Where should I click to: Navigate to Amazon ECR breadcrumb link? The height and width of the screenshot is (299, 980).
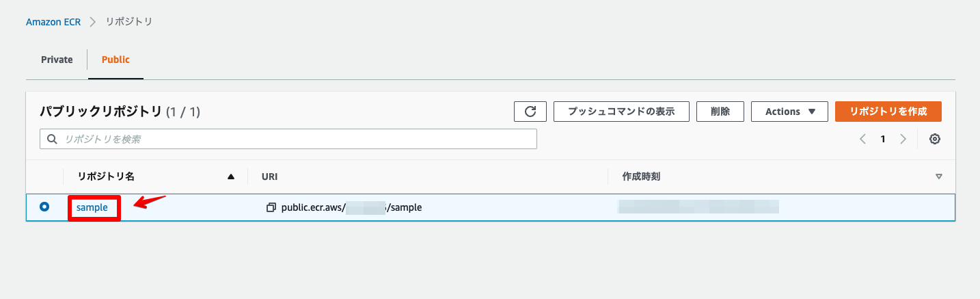53,22
